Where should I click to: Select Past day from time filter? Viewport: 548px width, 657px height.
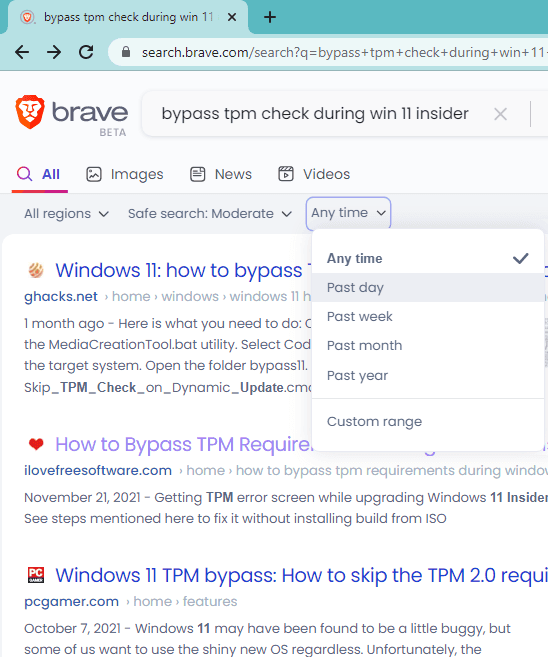pos(428,287)
